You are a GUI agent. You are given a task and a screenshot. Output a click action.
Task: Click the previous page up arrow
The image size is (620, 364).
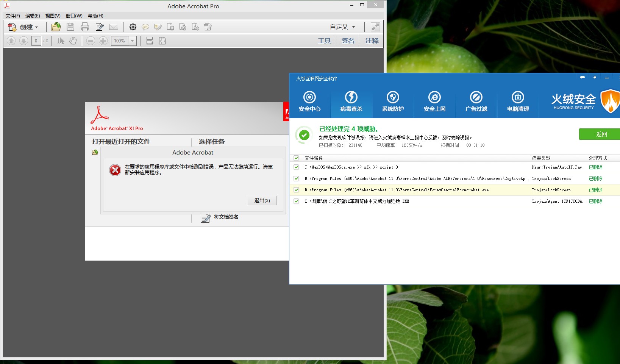pyautogui.click(x=11, y=41)
